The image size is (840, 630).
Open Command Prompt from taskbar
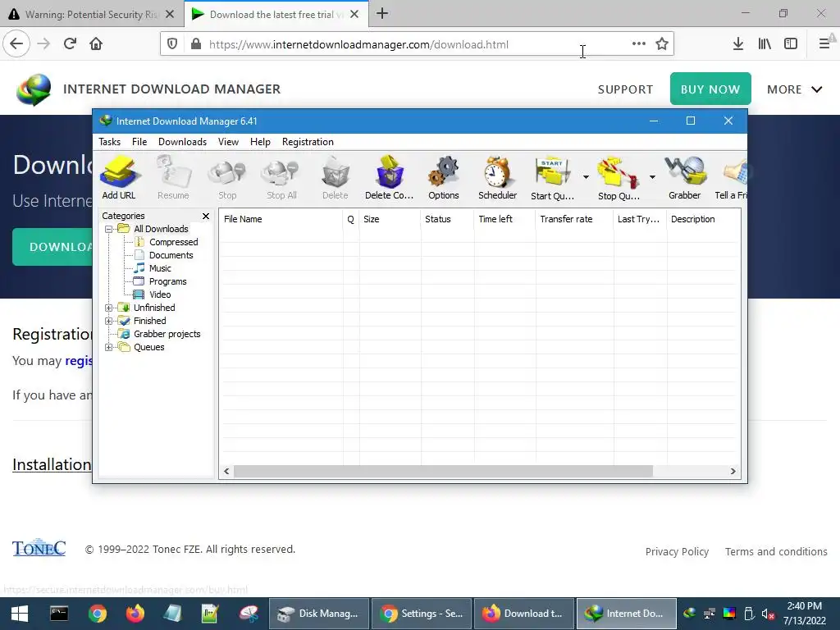coord(59,614)
